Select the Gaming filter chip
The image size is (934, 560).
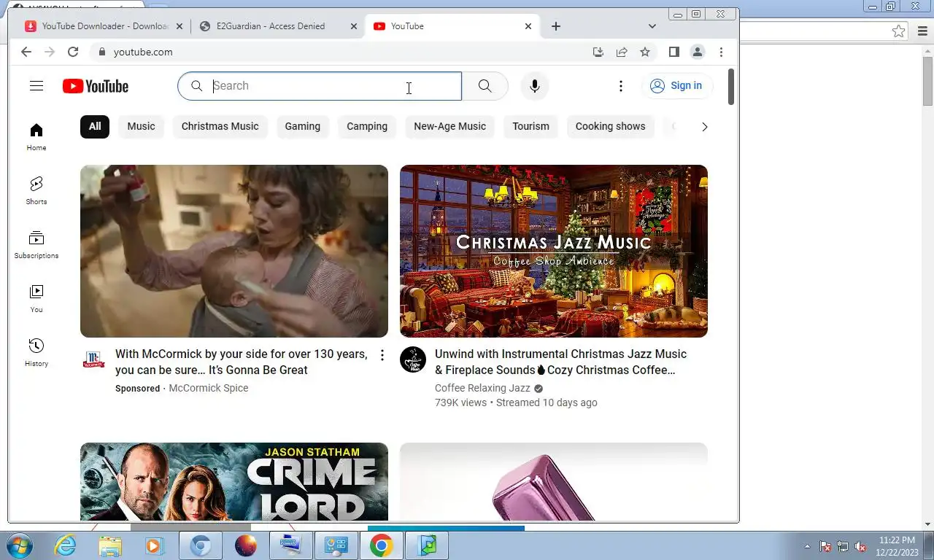(302, 126)
